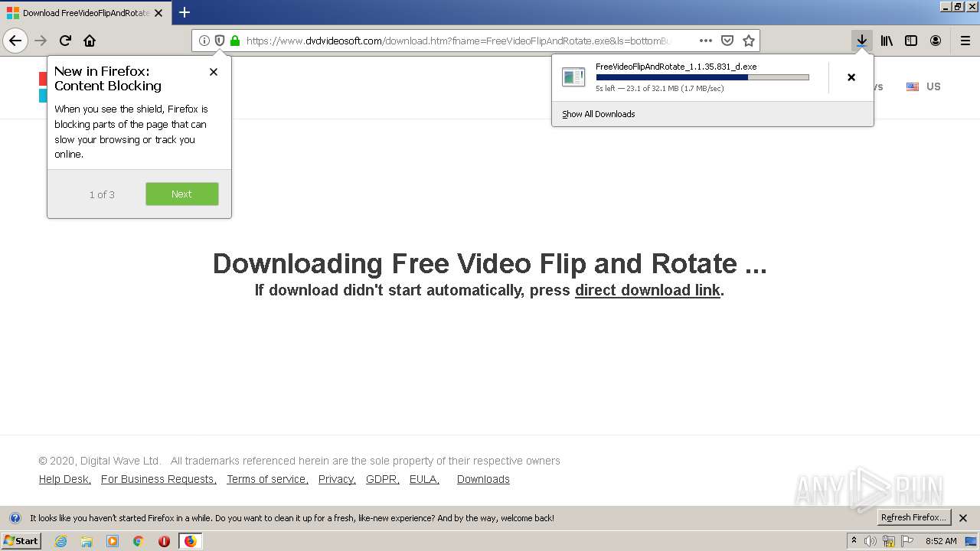Show sidebars icon in toolbar
Viewport: 980px width, 551px height.
point(911,41)
